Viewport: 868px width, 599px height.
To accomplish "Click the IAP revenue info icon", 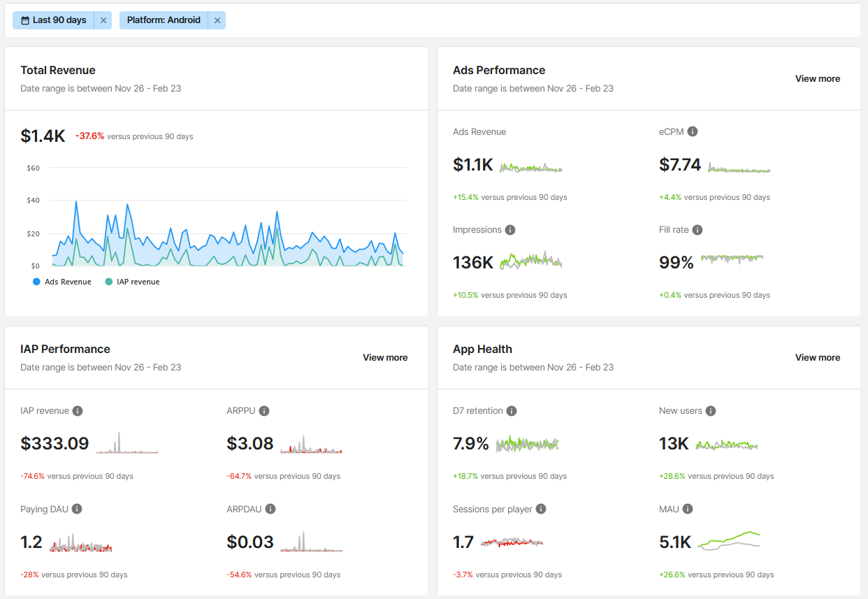I will [x=77, y=410].
